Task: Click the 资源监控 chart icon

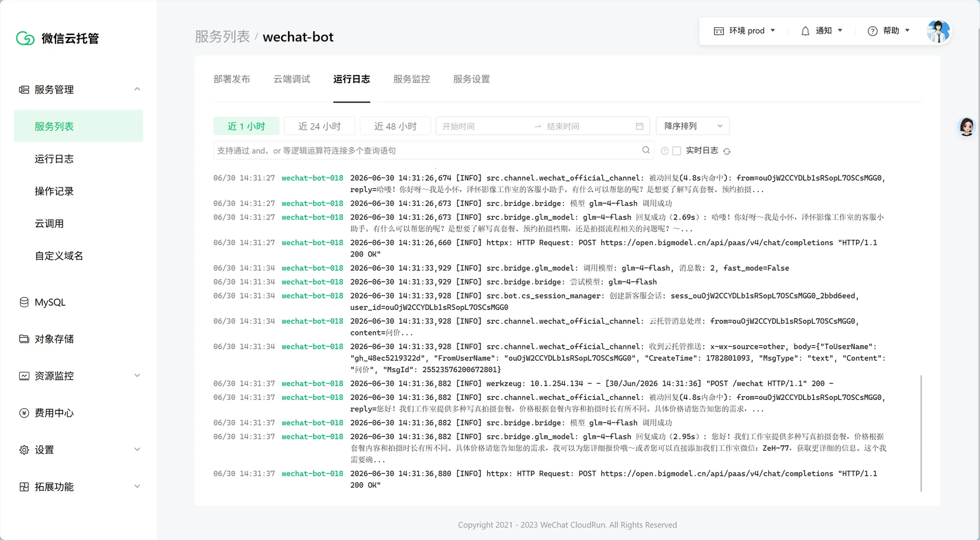Action: pyautogui.click(x=24, y=376)
